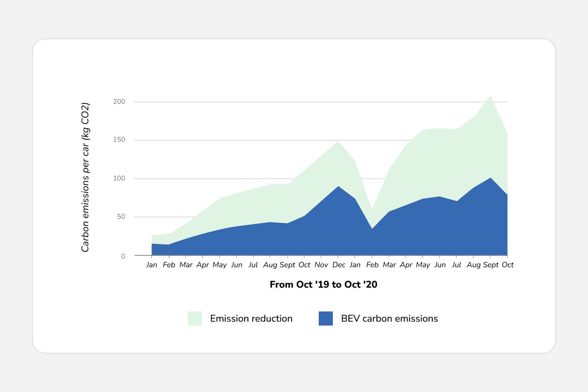This screenshot has width=588, height=392.
Task: Click the blue area trough in the chart's middle
Action: pos(372,229)
